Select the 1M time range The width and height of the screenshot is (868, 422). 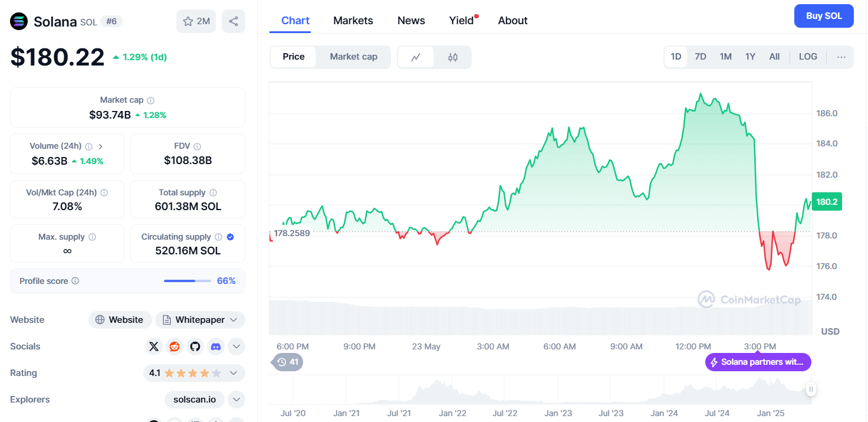726,57
